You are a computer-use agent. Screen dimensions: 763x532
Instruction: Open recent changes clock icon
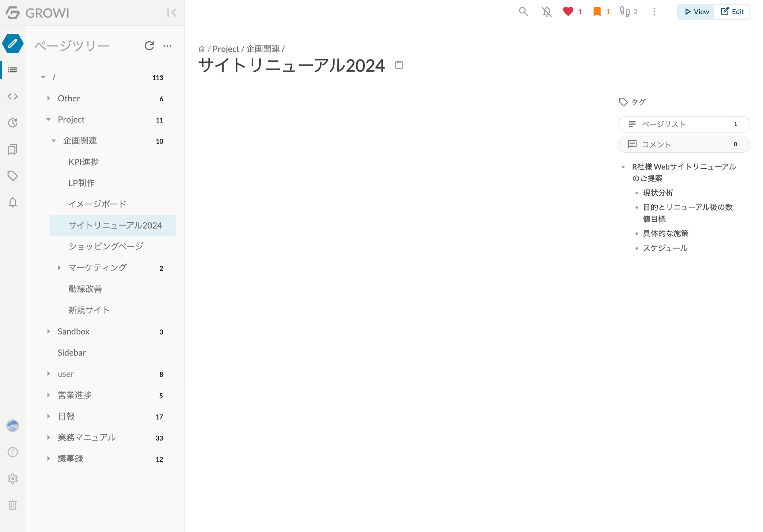click(13, 123)
